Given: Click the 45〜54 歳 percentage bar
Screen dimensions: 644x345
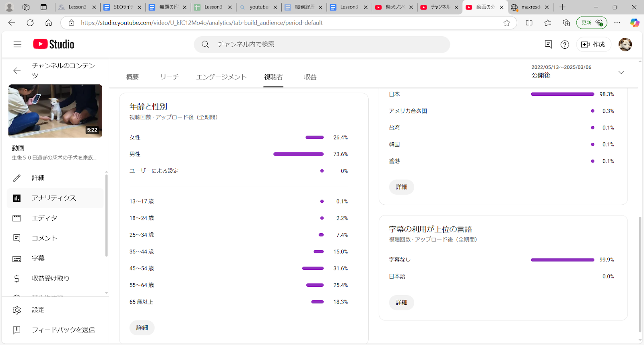Looking at the screenshot, I should [313, 268].
